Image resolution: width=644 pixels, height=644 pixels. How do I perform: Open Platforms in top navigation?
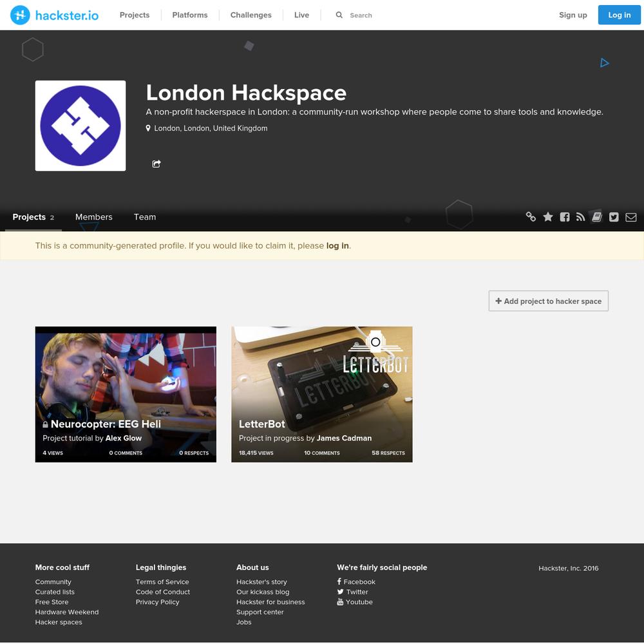point(190,15)
